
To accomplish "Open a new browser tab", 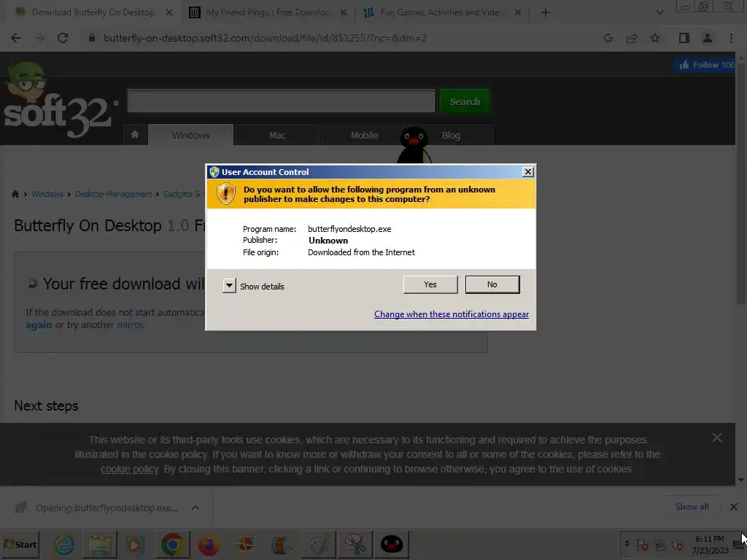I will click(546, 12).
